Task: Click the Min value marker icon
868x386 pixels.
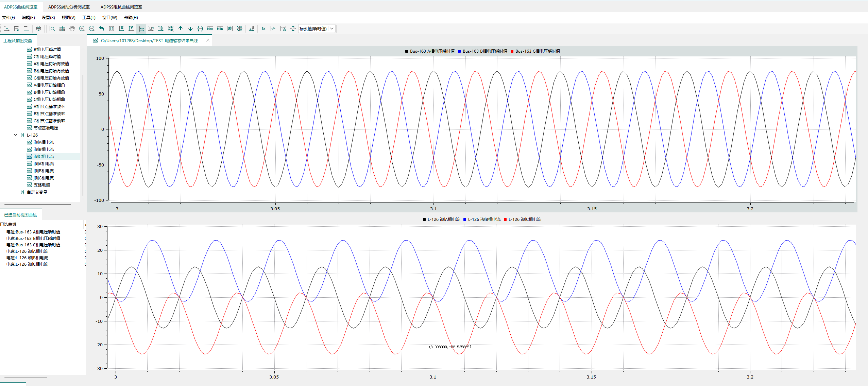Action: (220, 29)
